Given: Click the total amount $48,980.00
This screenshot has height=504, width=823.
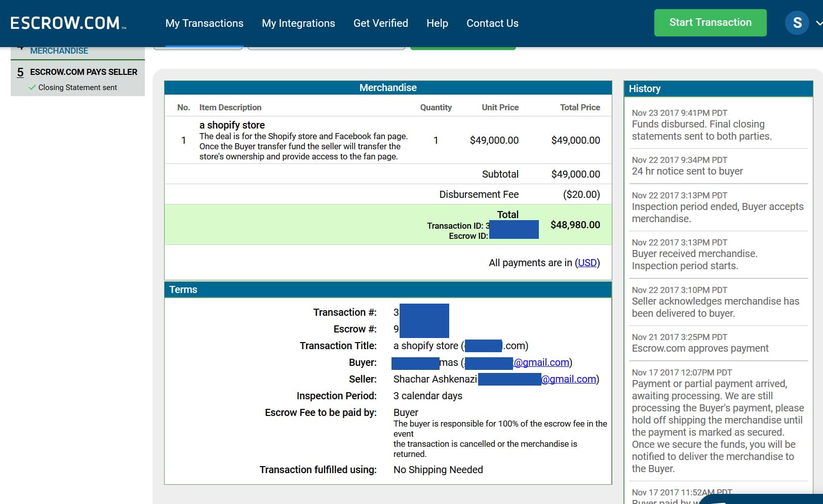Looking at the screenshot, I should (x=575, y=225).
